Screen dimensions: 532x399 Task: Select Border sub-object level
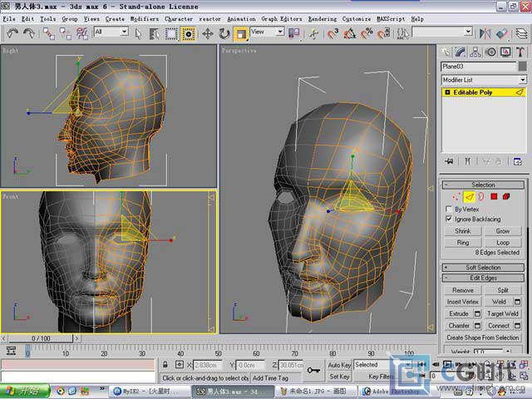click(x=481, y=196)
